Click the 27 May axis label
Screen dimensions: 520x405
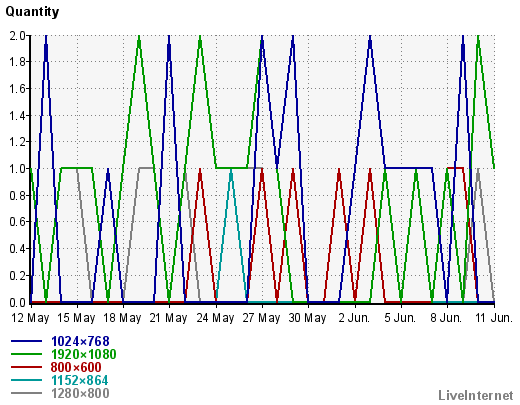(x=261, y=318)
